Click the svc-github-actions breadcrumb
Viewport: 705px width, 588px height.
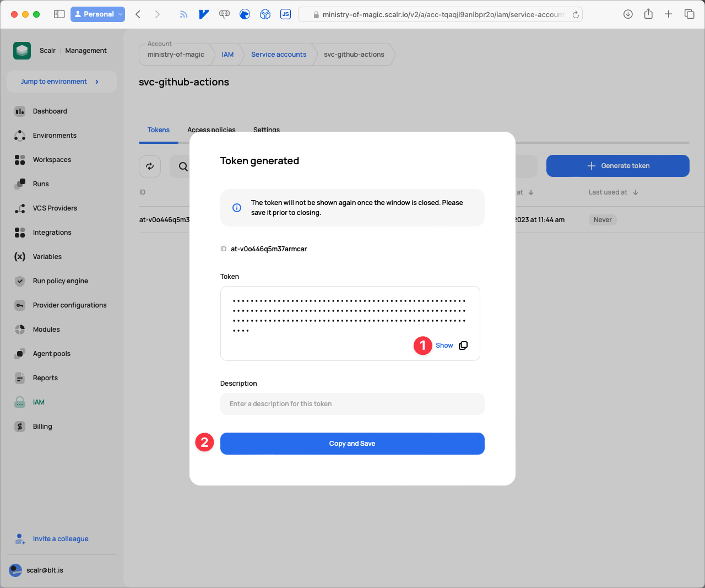coord(354,55)
